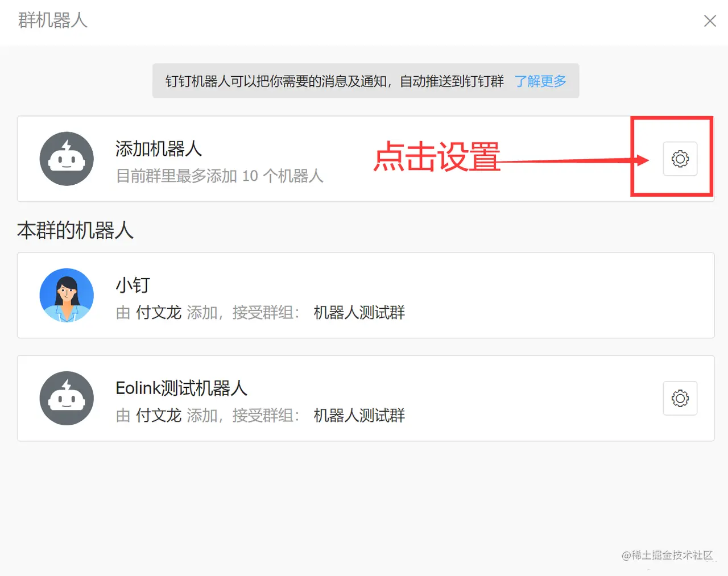
Task: Click the 小钉 avatar picture
Action: [67, 295]
